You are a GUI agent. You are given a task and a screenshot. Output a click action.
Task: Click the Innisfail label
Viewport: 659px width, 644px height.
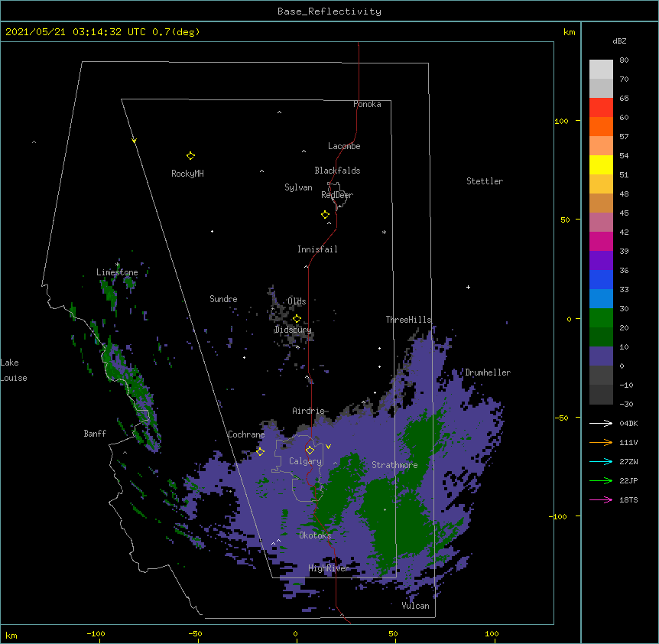[x=317, y=249]
